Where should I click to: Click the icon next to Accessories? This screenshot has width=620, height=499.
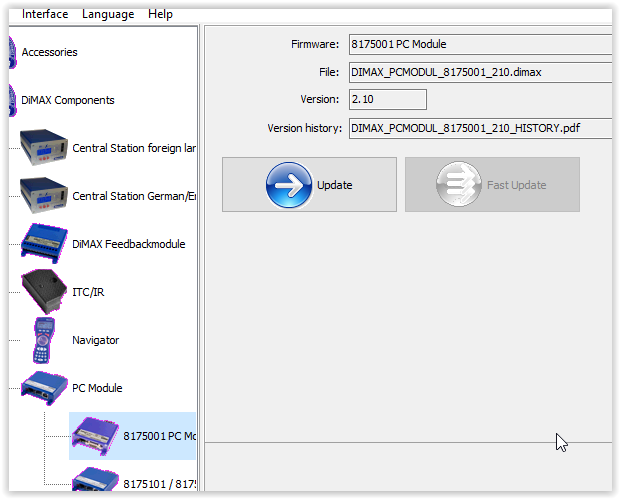13,52
